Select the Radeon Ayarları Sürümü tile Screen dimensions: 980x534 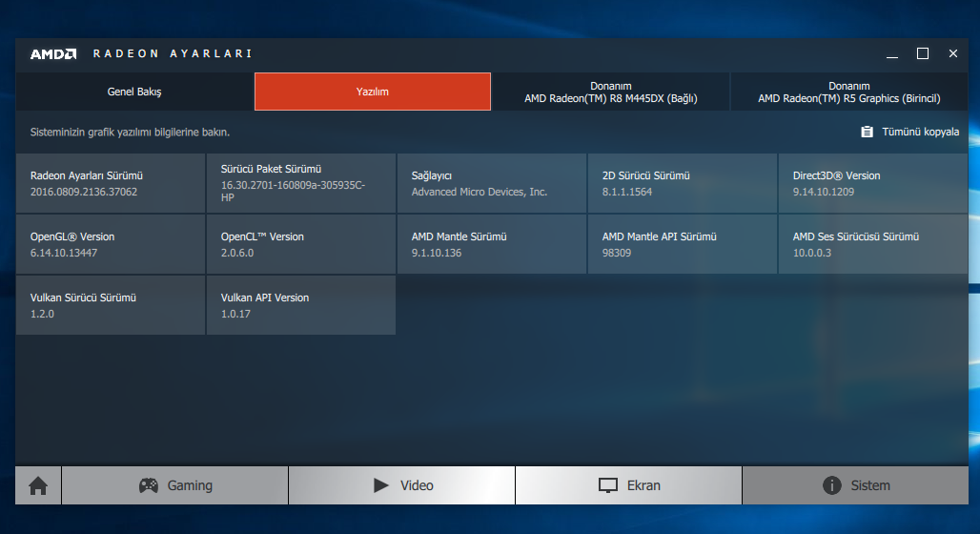coord(111,183)
